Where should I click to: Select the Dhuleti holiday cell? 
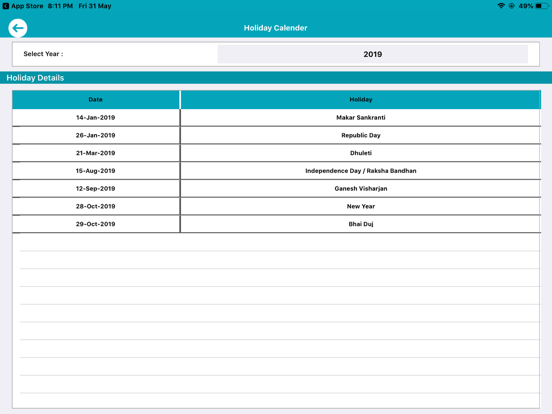(x=361, y=153)
